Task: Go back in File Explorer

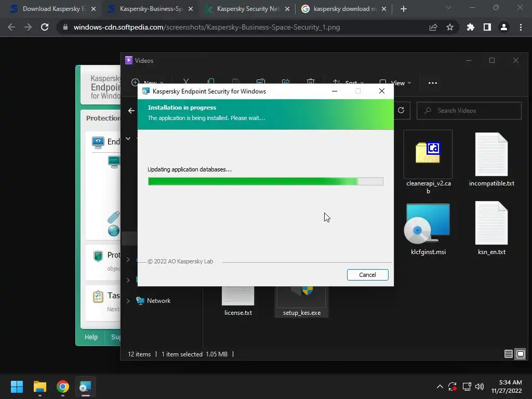Action: [131, 111]
